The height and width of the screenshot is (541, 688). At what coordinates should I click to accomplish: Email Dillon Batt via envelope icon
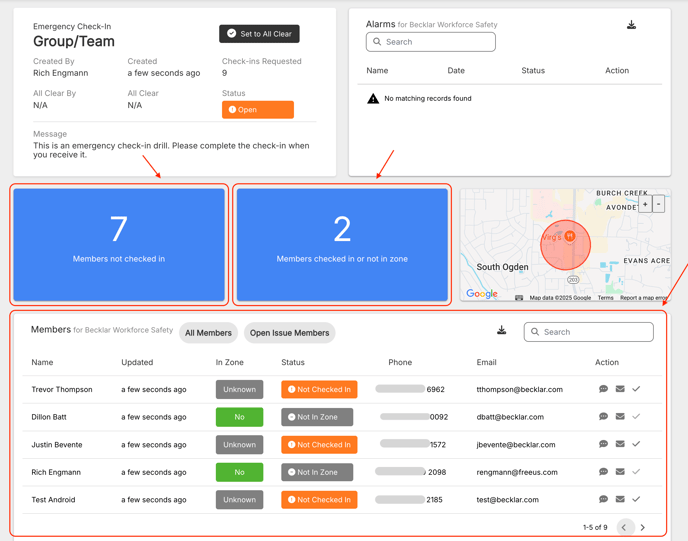(x=620, y=416)
